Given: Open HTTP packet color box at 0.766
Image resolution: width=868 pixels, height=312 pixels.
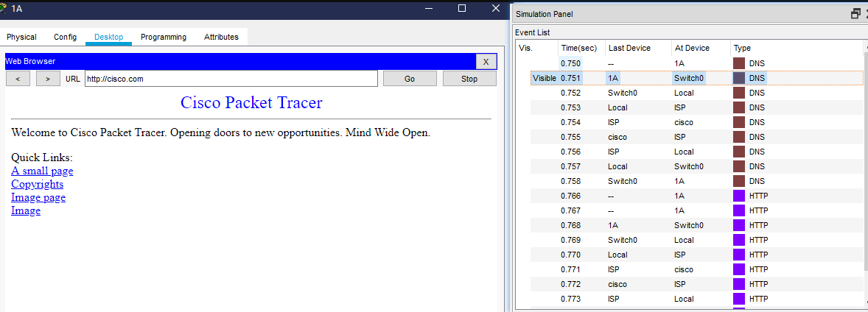Looking at the screenshot, I should (739, 196).
